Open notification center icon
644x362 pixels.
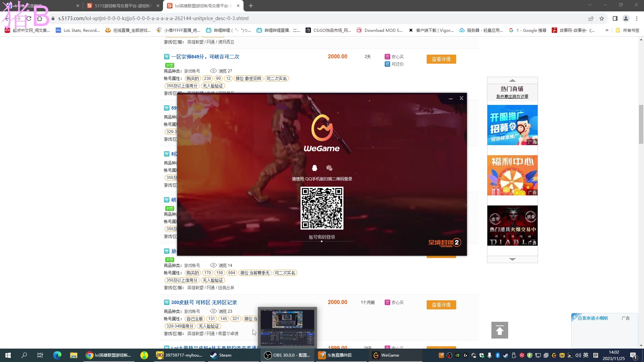634,355
